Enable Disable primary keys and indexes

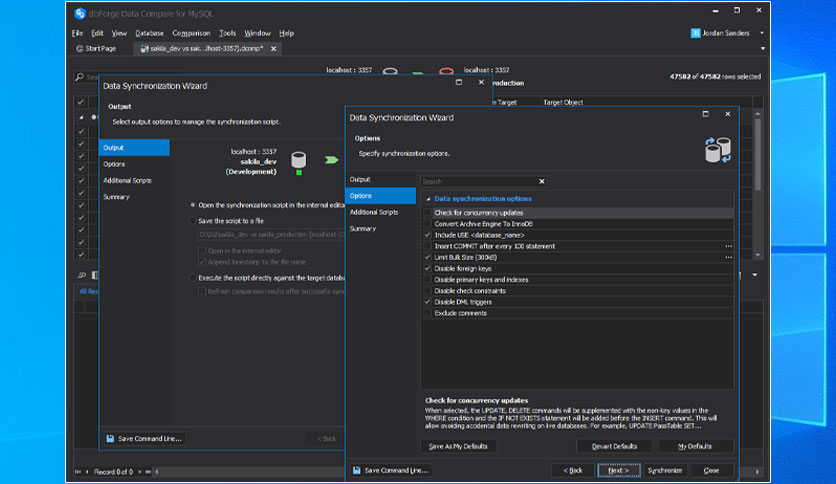click(428, 280)
